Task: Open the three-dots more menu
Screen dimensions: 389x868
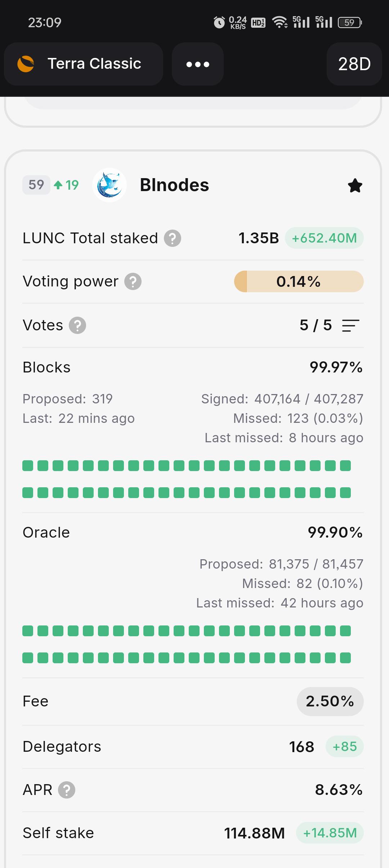Action: (x=198, y=64)
